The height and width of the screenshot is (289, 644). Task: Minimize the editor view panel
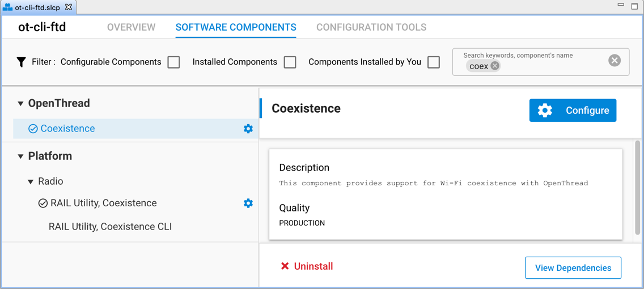pos(621,5)
